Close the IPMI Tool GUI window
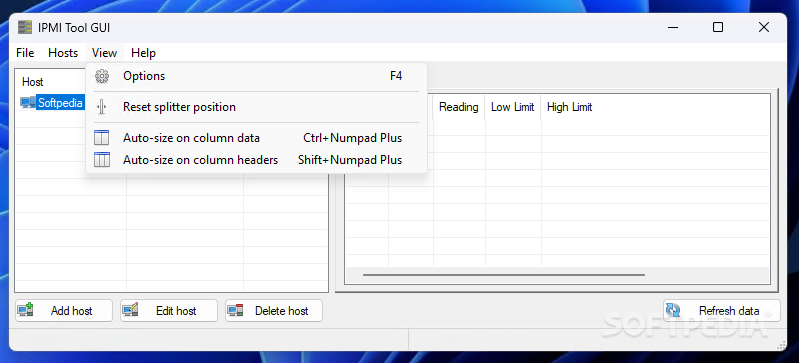This screenshot has width=799, height=363. click(x=764, y=28)
